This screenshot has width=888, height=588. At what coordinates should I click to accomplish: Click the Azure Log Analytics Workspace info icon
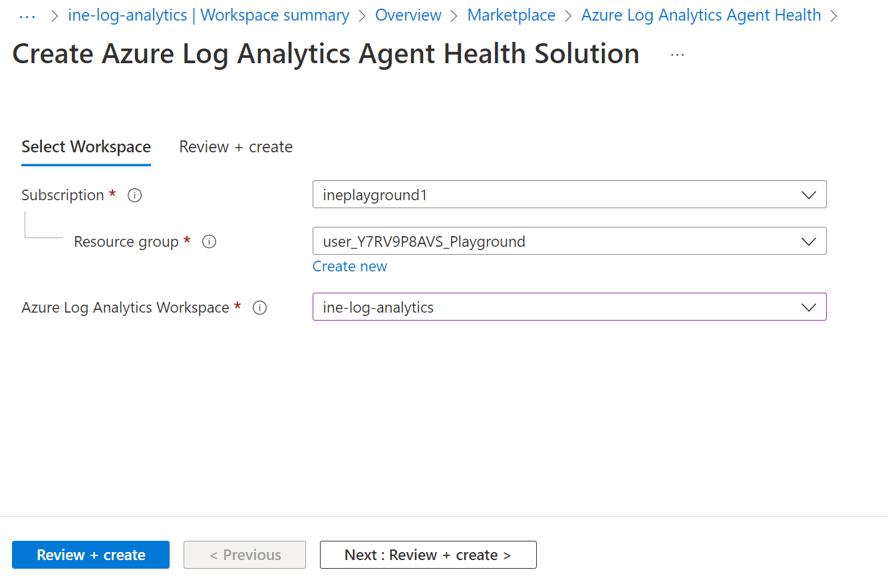coord(260,308)
